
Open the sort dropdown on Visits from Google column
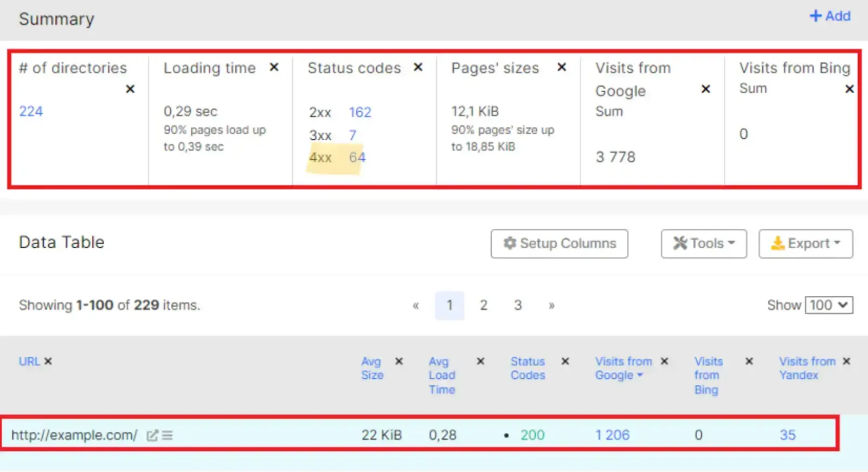point(640,375)
